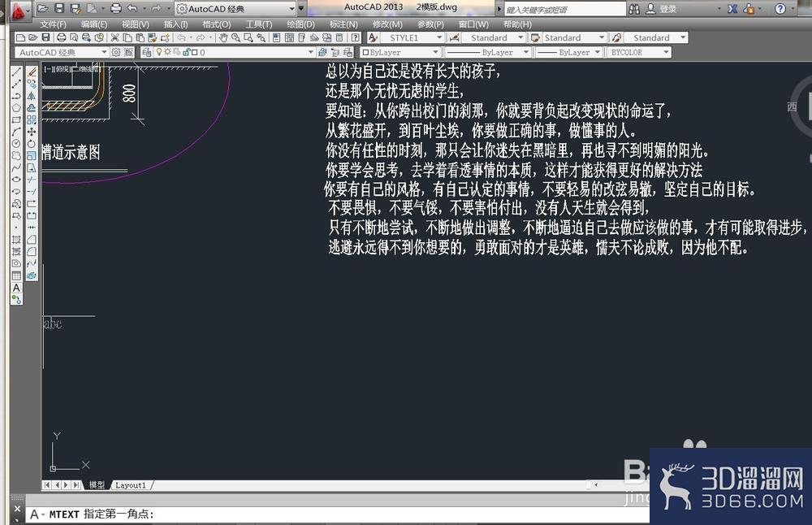Select the Mirror modify tool
Screen dimensions: 812x525
(32, 96)
